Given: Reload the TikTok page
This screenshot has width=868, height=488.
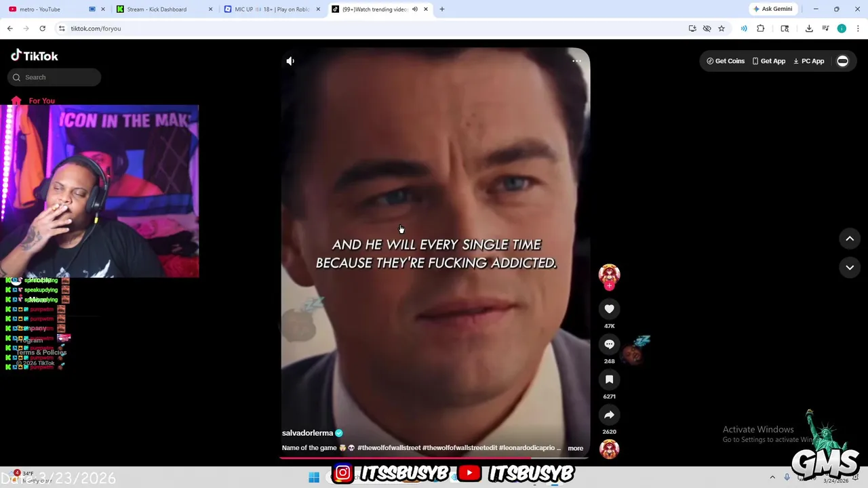Looking at the screenshot, I should tap(42, 28).
